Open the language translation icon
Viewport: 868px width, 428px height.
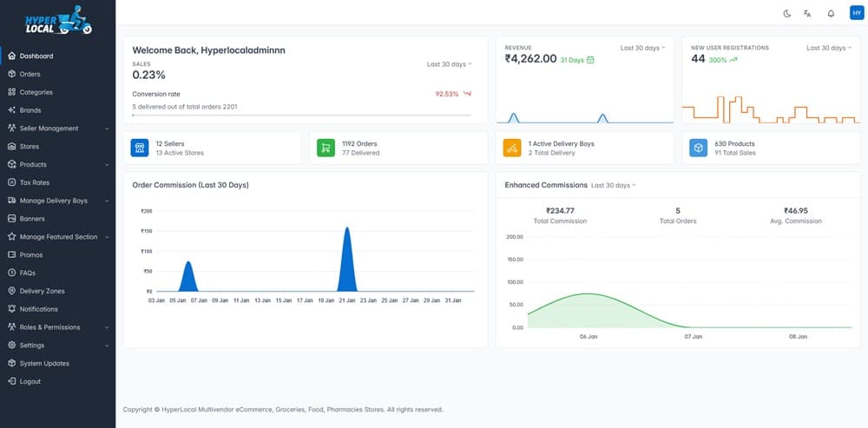(x=807, y=13)
